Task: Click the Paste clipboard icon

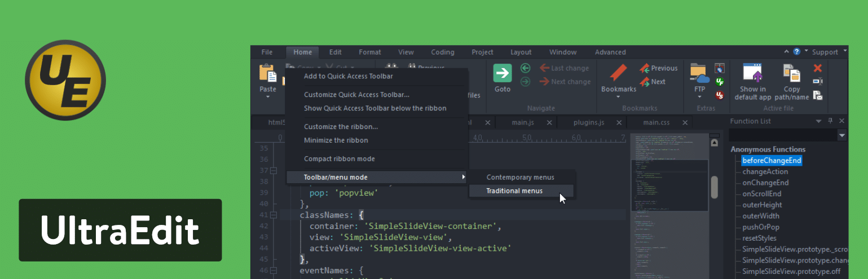Action: point(268,74)
